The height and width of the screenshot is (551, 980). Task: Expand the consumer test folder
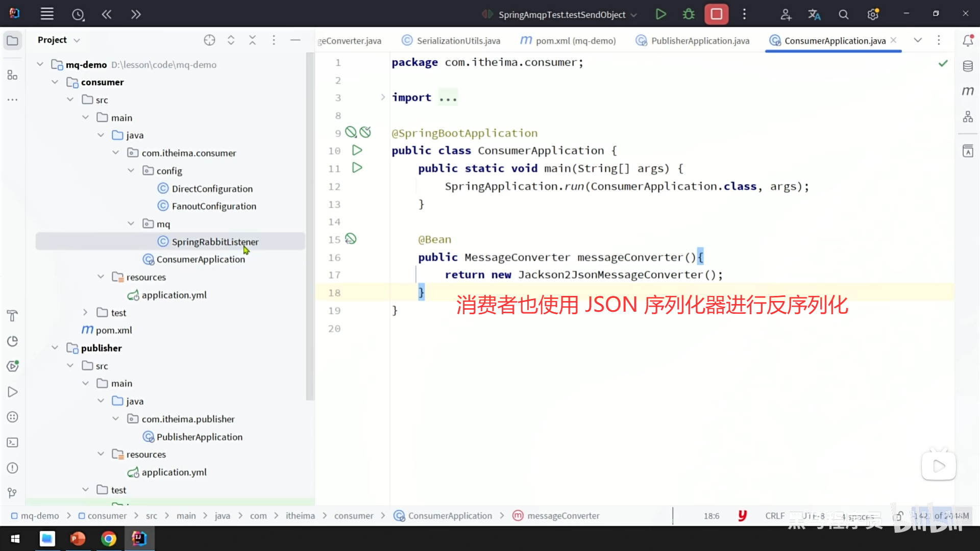click(85, 313)
